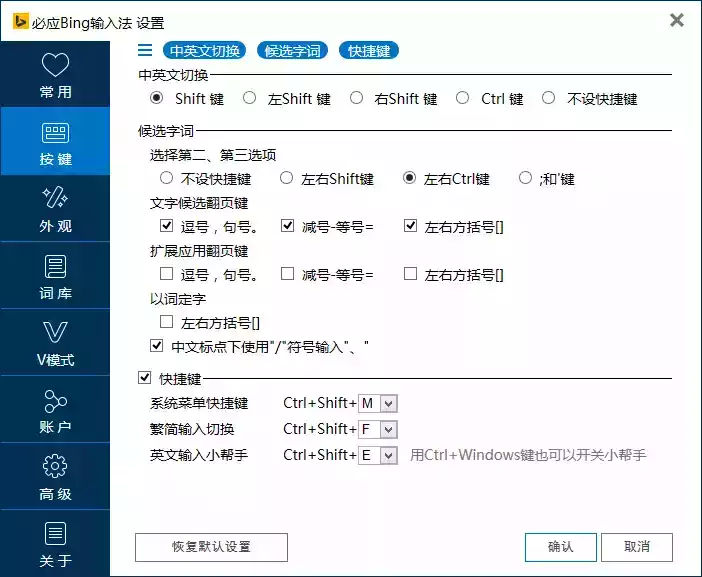Click 英文输入小帮手 label
Image resolution: width=702 pixels, height=577 pixels.
click(199, 455)
